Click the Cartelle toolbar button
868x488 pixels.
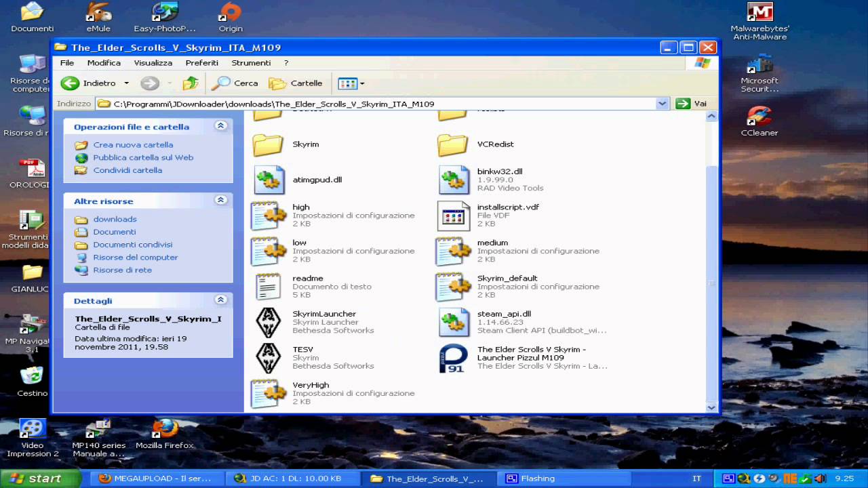tap(296, 83)
